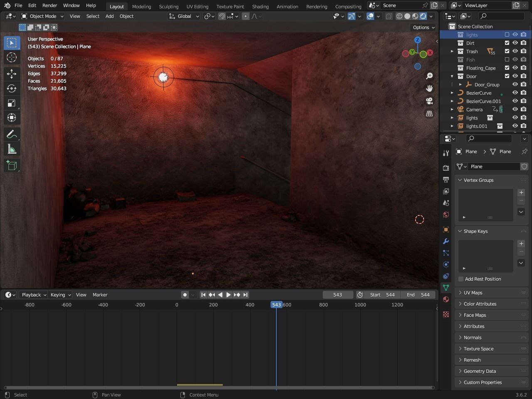This screenshot has height=399, width=532.
Task: Activate the Rotate tool
Action: tap(12, 88)
